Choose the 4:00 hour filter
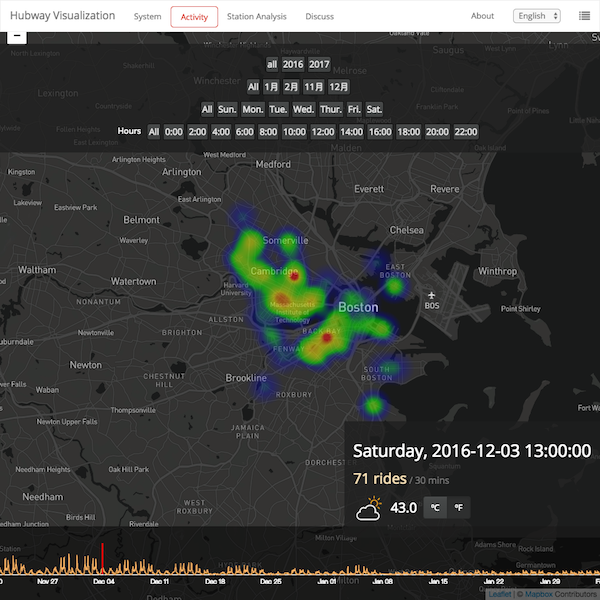 point(221,132)
